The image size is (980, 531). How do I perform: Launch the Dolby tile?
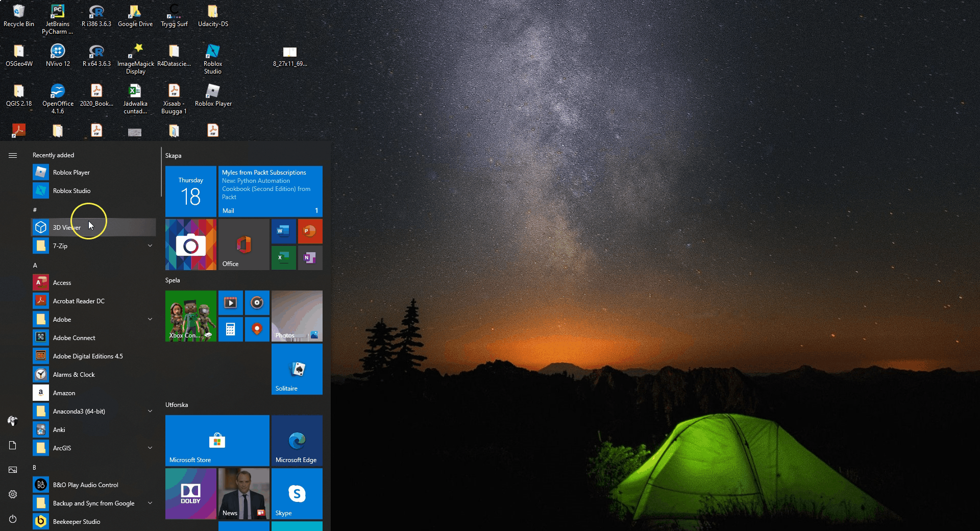(191, 494)
